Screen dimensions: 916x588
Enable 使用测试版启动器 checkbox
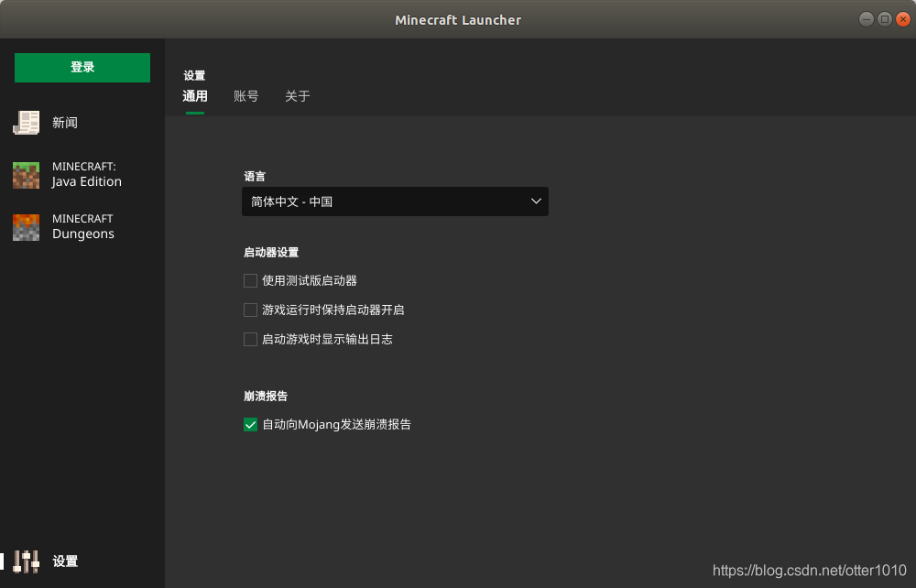[x=250, y=281]
